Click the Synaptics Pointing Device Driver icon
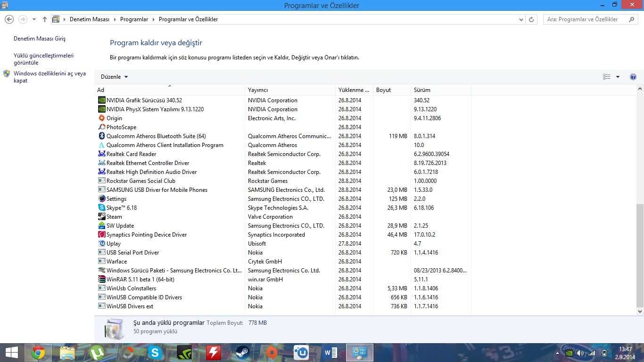Screen dimensions: 644x362 point(101,234)
